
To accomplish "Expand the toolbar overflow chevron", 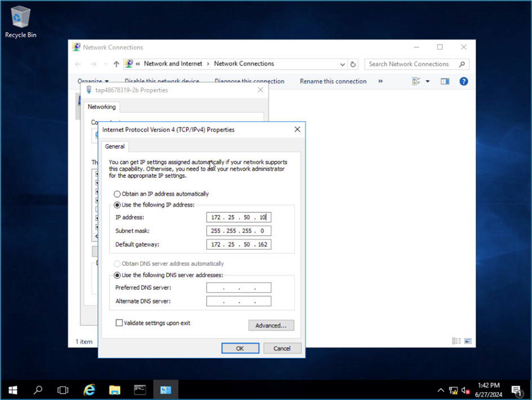I will coord(380,81).
